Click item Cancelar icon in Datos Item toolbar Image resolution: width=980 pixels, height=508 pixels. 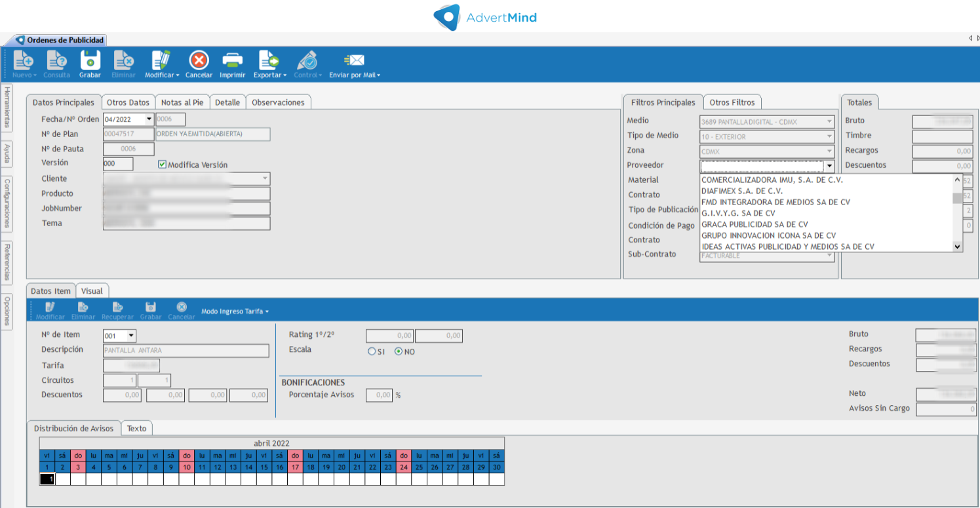182,307
